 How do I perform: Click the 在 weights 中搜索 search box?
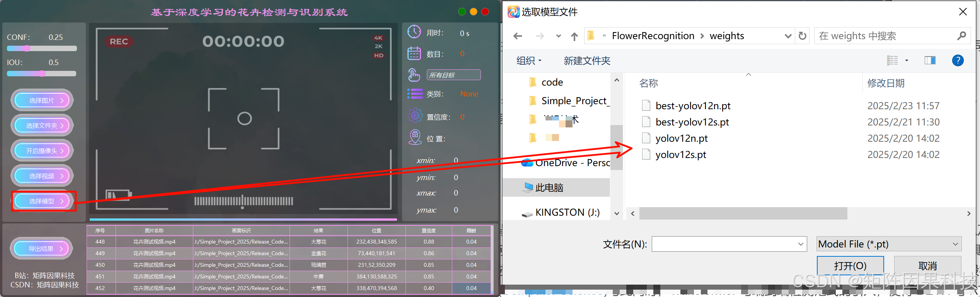[892, 36]
